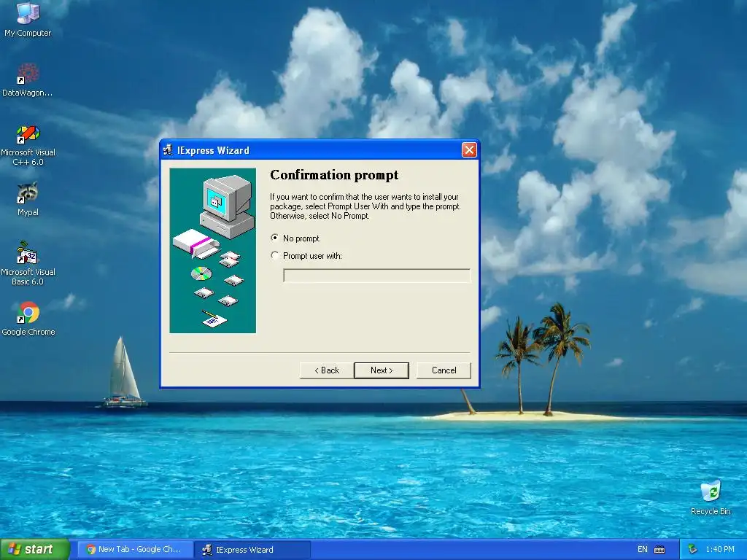This screenshot has width=747, height=560.
Task: Select the DataWagon desktop shortcut
Action: tap(28, 80)
